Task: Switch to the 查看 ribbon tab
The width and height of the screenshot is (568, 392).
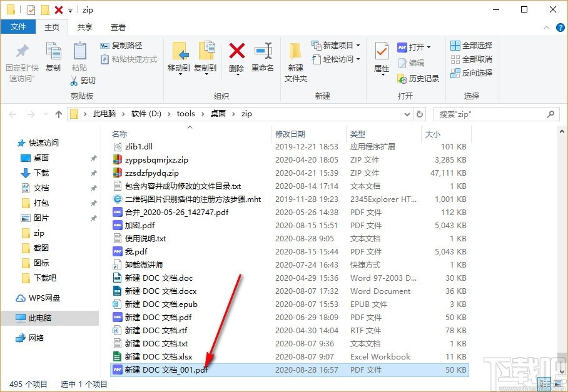Action: [x=117, y=27]
